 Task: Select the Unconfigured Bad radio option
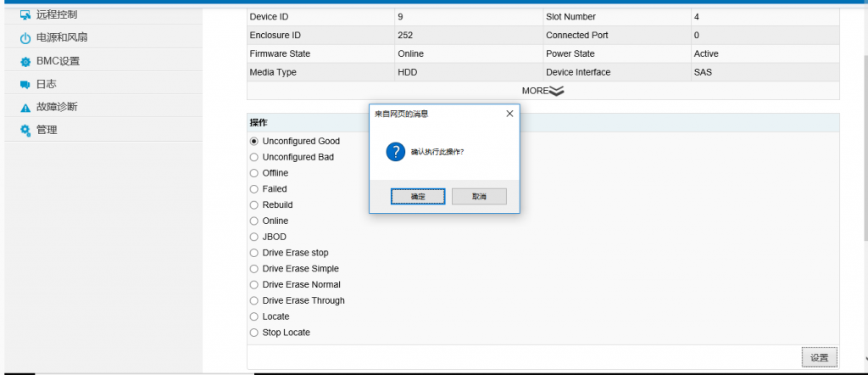tap(254, 157)
